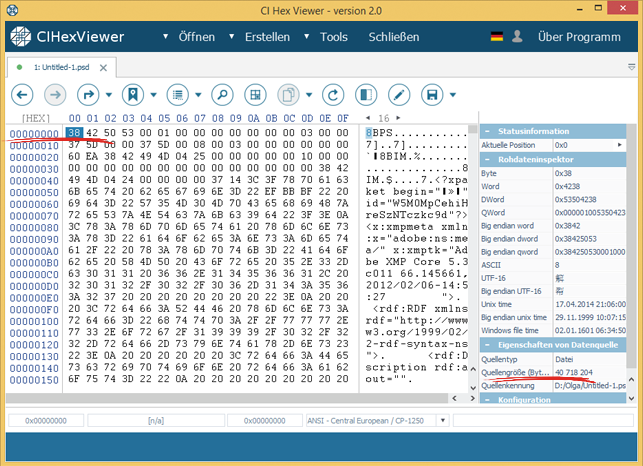
Task: Expand dropdown arrow beside save icon
Action: pos(454,95)
